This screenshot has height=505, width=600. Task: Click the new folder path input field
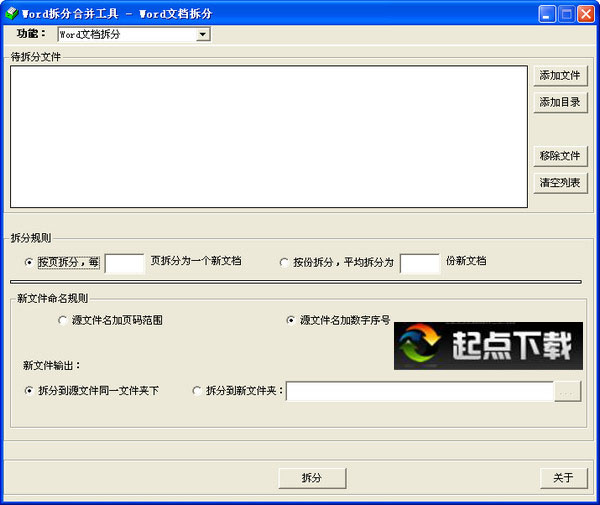(420, 391)
